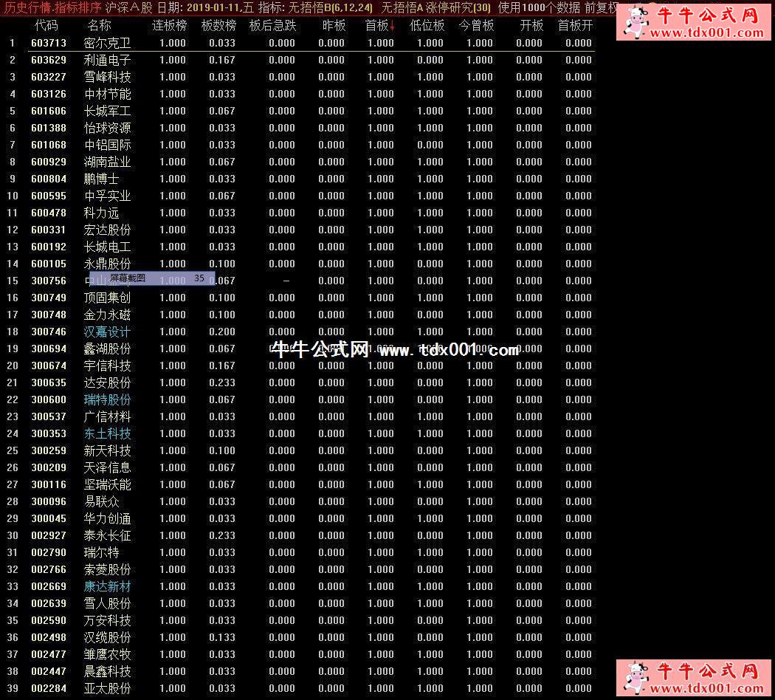
Task: Select 康达新材 in the list
Action: (x=107, y=586)
